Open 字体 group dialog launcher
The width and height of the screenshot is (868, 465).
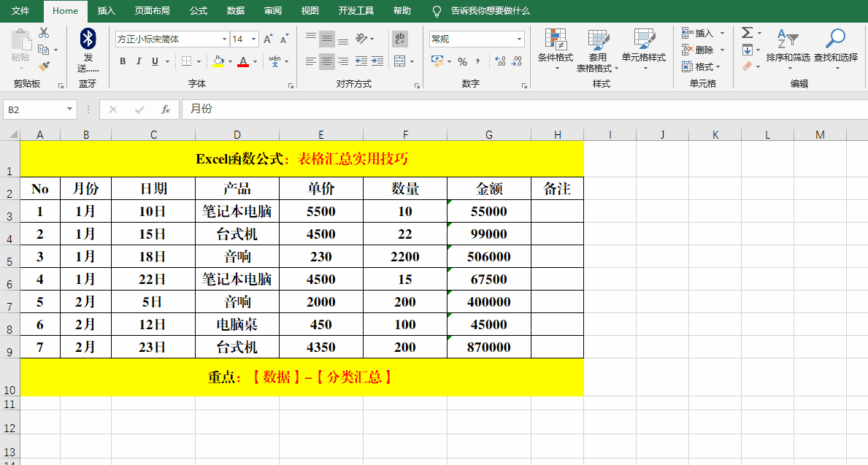pyautogui.click(x=291, y=85)
